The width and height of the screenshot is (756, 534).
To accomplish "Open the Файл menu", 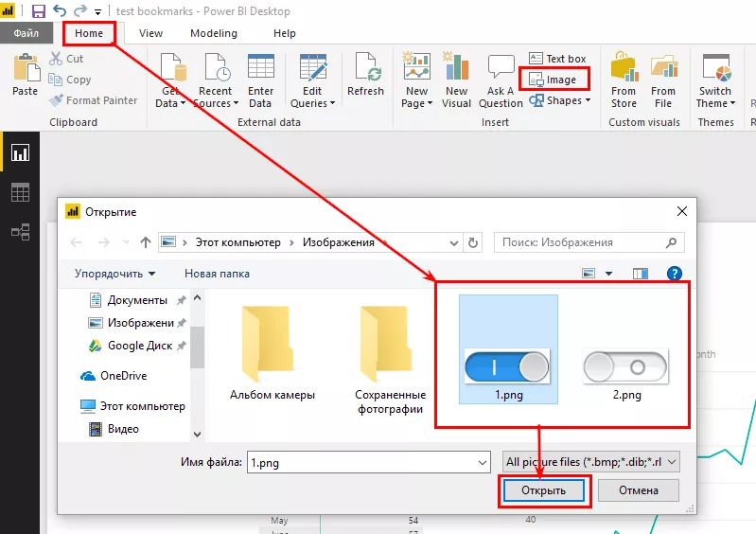I will coord(26,33).
